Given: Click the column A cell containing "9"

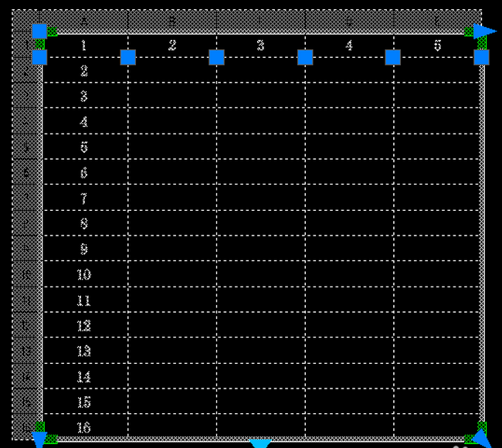Looking at the screenshot, I should 85,248.
